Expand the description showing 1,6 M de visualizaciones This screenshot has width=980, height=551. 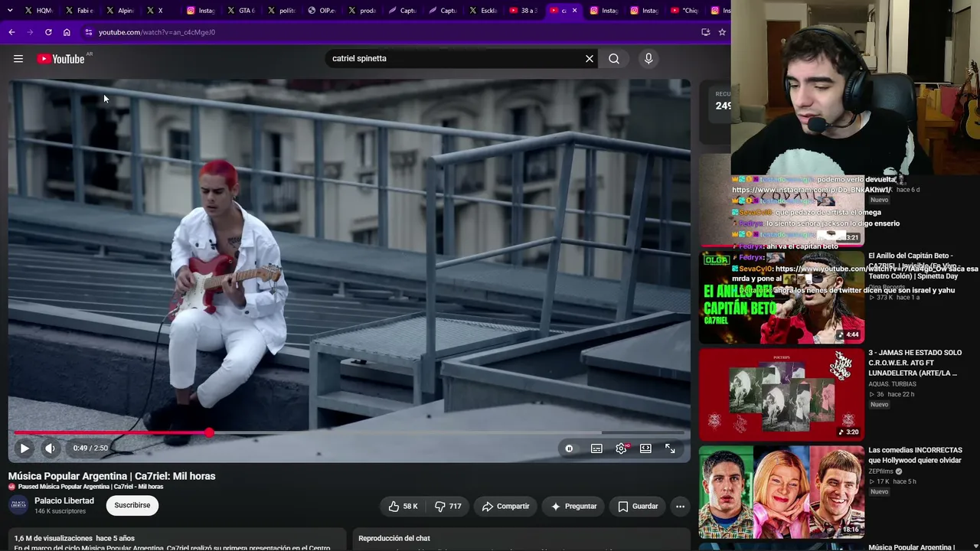pyautogui.click(x=176, y=540)
